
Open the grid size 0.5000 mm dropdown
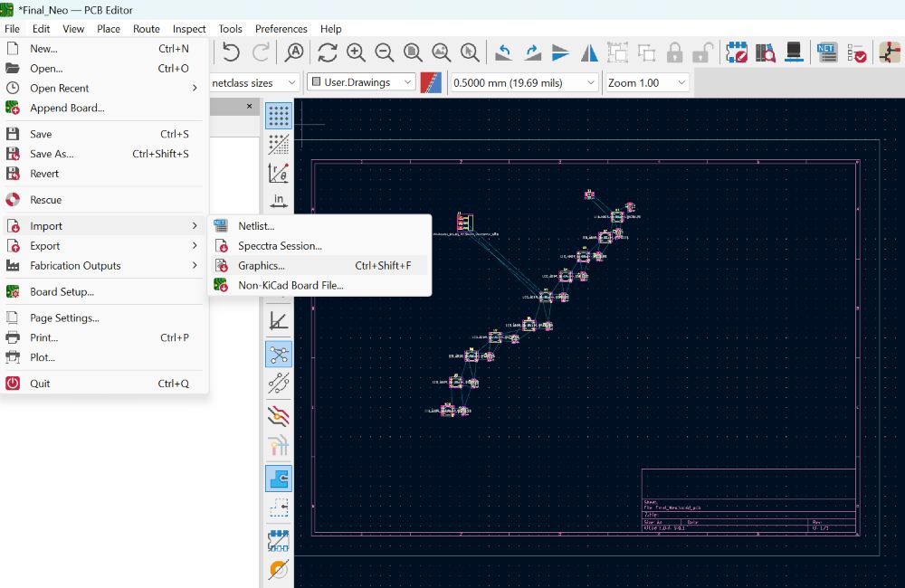coord(524,82)
